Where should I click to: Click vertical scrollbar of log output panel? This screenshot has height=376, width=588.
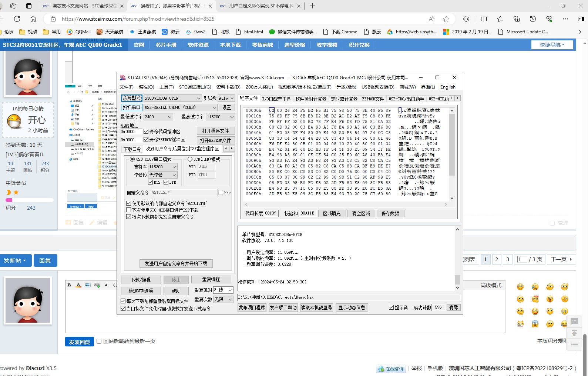click(457, 259)
